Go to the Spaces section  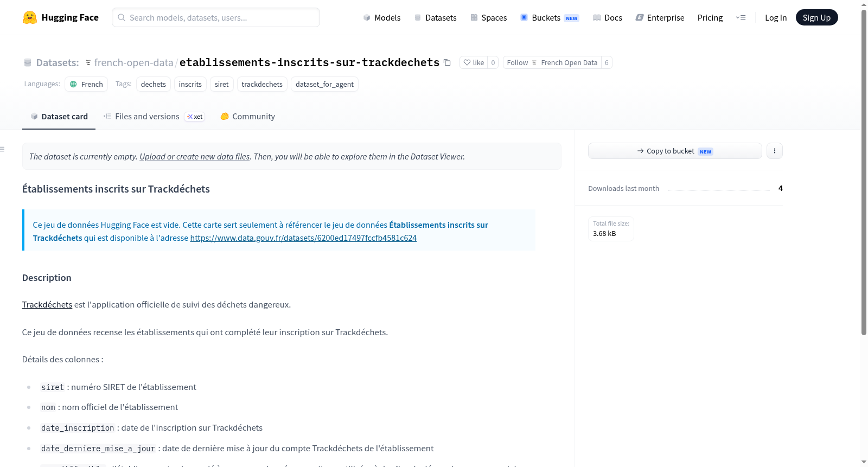[x=488, y=18]
